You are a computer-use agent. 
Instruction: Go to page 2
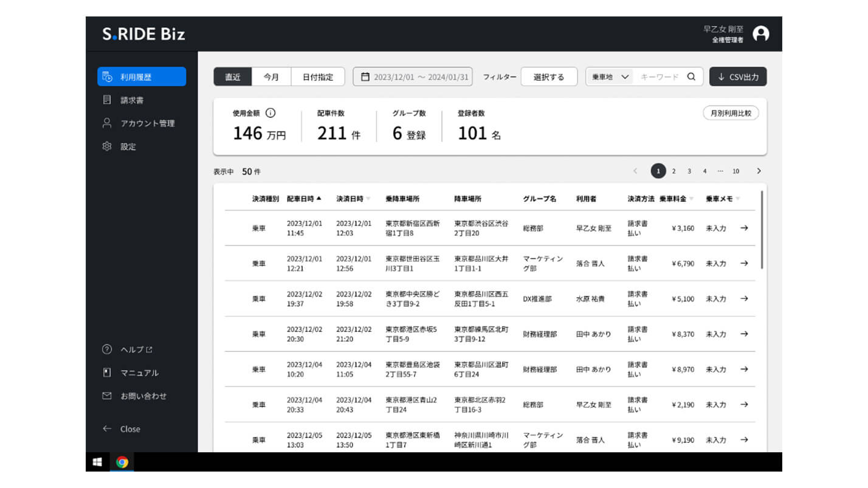673,171
